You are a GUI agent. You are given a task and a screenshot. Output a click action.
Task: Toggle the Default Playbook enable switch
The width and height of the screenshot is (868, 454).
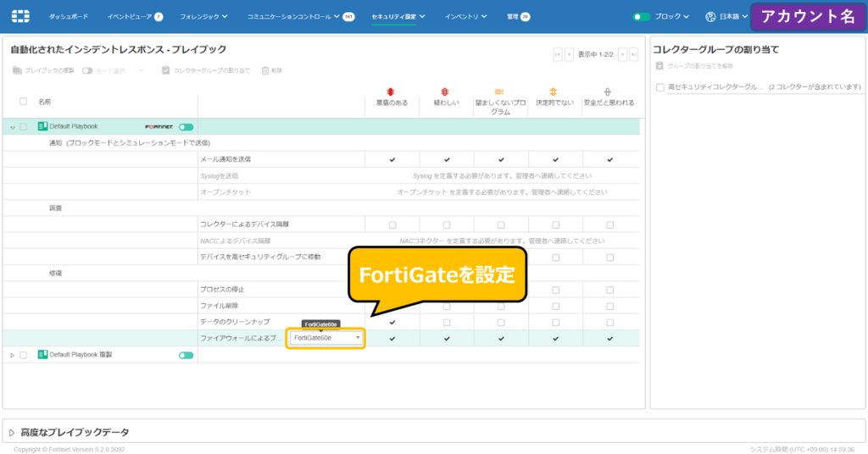tap(186, 127)
